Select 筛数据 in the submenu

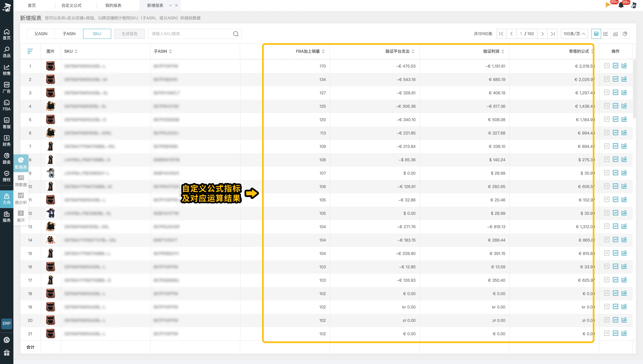[21, 181]
